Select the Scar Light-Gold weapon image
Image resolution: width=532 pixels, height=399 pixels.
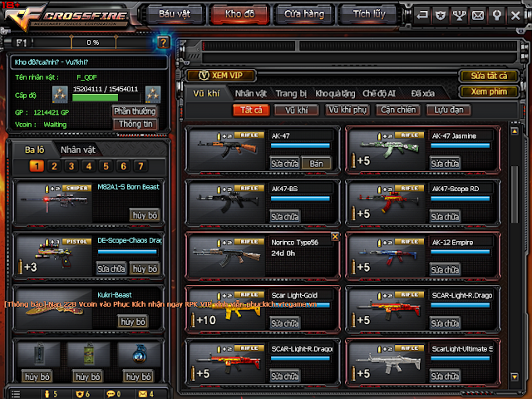coord(227,308)
